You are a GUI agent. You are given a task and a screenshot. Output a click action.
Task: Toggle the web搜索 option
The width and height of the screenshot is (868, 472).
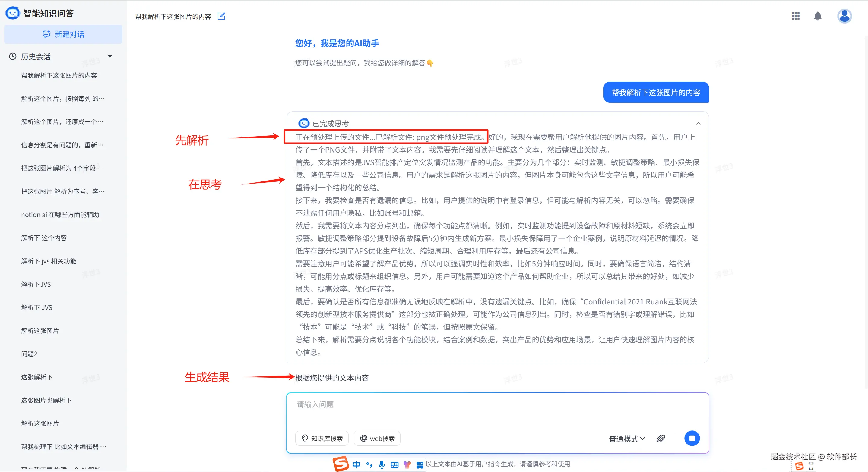[x=377, y=438]
